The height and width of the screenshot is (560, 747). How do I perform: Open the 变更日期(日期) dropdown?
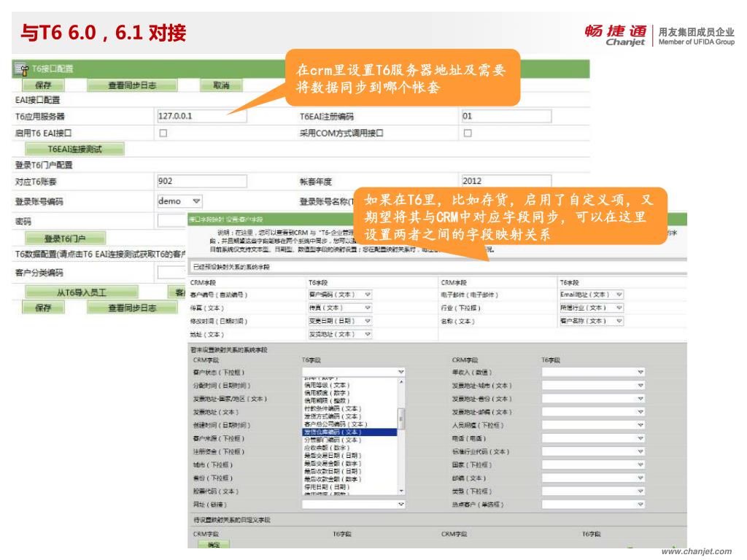pyautogui.click(x=368, y=321)
